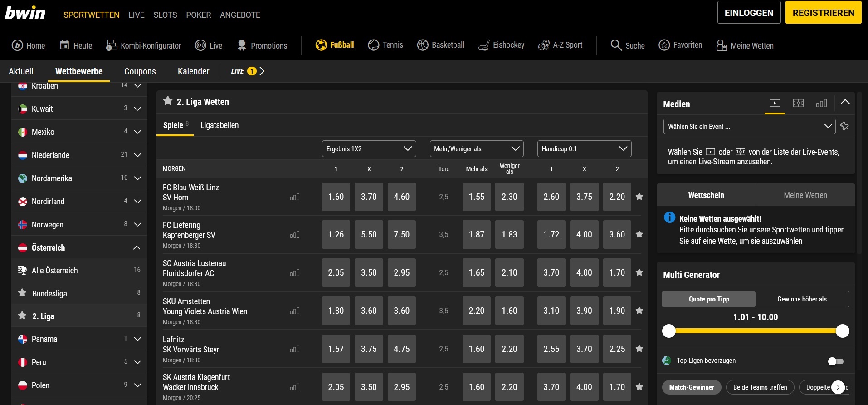Image resolution: width=868 pixels, height=405 pixels.
Task: Expand Niederlande competitions
Action: point(138,155)
